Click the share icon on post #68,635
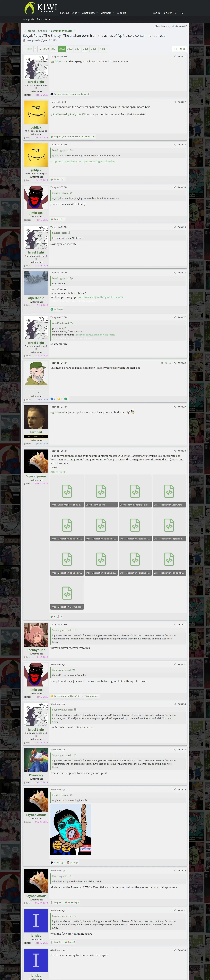The width and height of the screenshot is (210, 980). (x=175, y=789)
